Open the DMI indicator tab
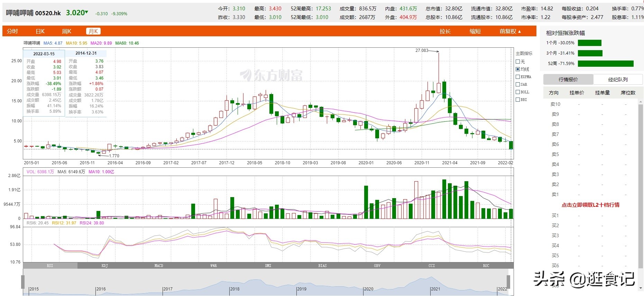 pyautogui.click(x=268, y=266)
